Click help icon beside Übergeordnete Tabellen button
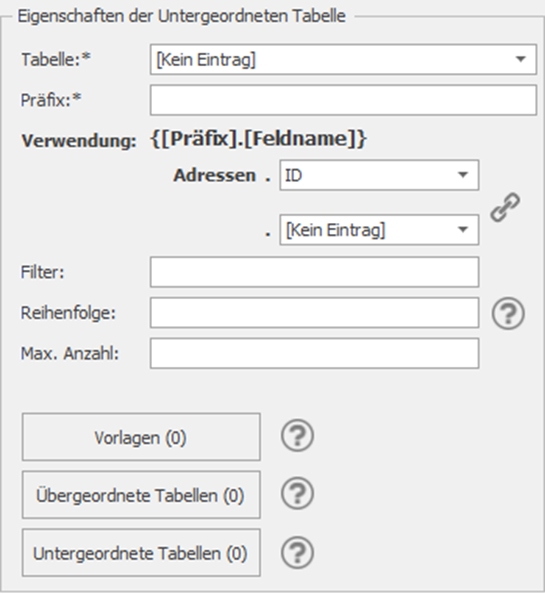545x594 pixels. pyautogui.click(x=297, y=494)
